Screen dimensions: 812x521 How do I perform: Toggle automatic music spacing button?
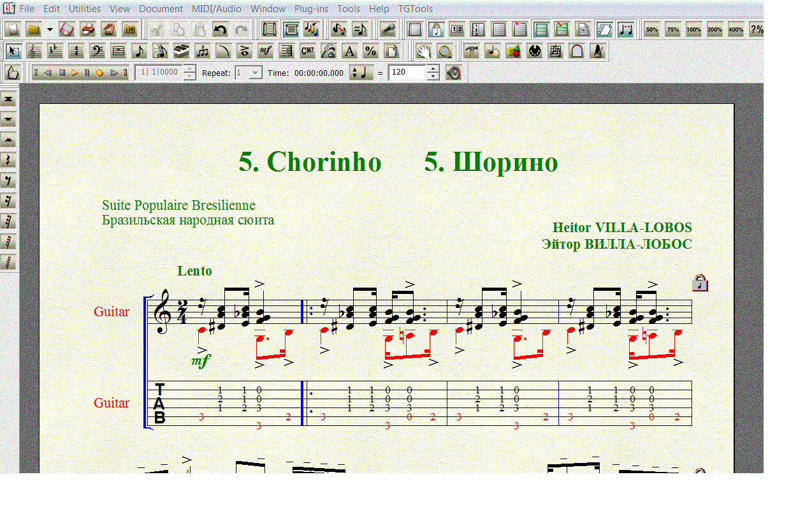pos(626,29)
